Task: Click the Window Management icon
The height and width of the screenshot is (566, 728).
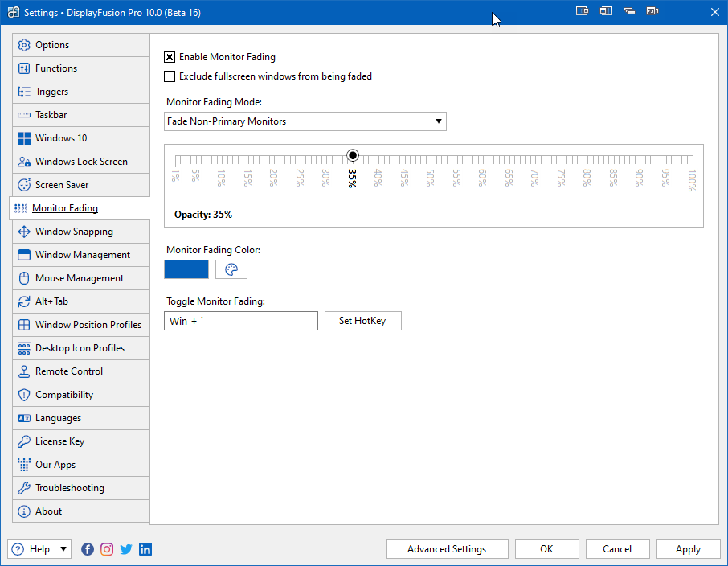Action: tap(24, 255)
